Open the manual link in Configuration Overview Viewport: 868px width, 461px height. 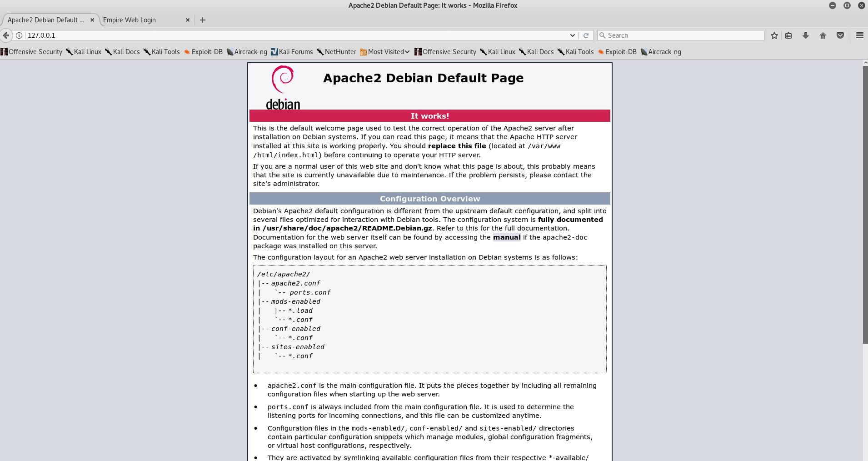pos(507,237)
